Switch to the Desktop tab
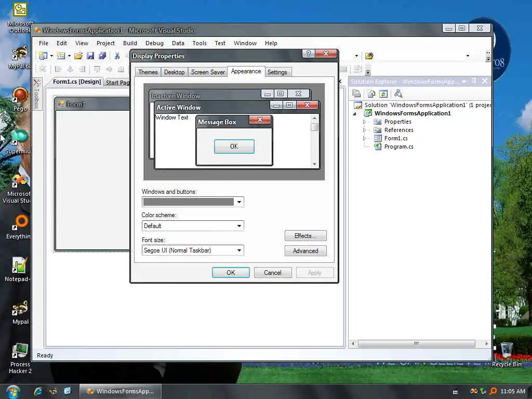Image resolution: width=532 pixels, height=399 pixels. [175, 72]
